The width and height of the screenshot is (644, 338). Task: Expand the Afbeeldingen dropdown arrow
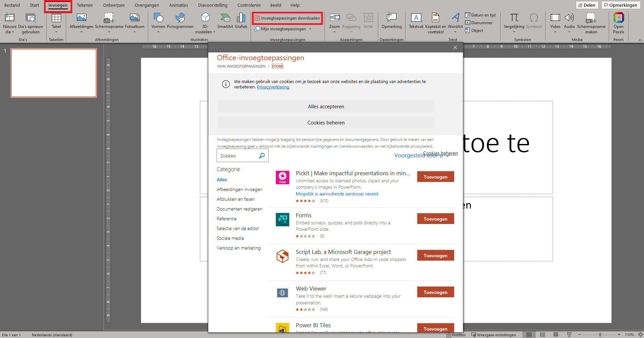coord(81,32)
